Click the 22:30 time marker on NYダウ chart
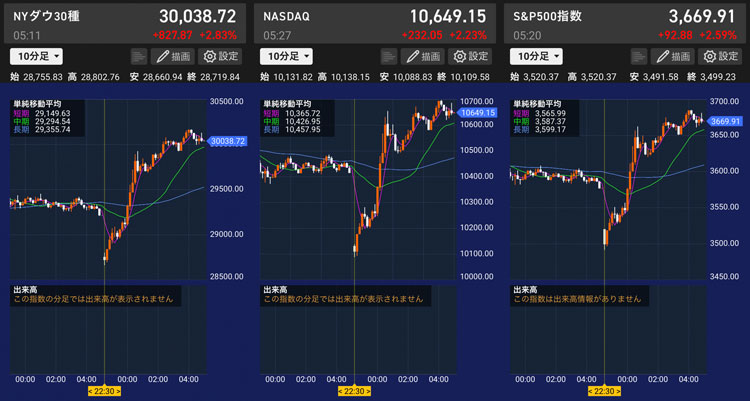The width and height of the screenshot is (750, 401). click(104, 391)
